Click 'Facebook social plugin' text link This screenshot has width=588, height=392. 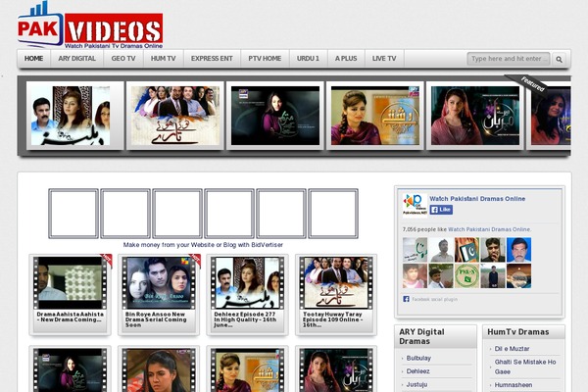tap(434, 299)
